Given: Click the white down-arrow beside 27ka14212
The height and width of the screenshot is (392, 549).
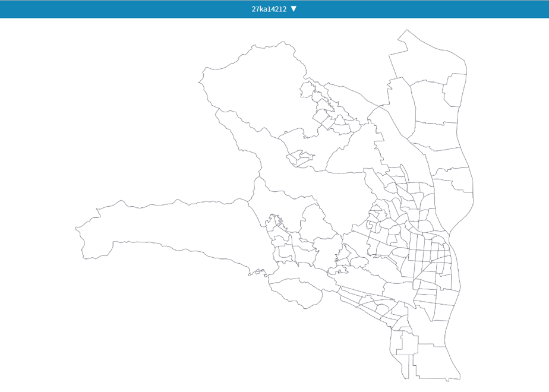Looking at the screenshot, I should click(294, 9).
